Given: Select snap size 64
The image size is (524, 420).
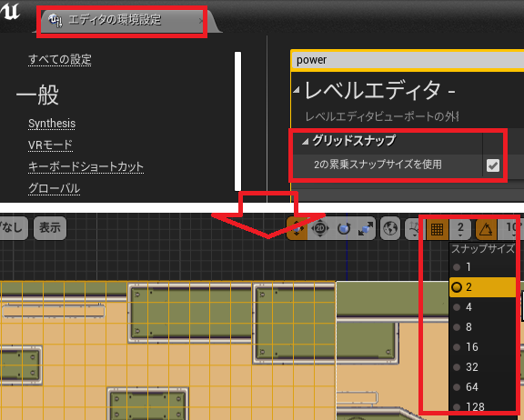Looking at the screenshot, I should coord(483,387).
